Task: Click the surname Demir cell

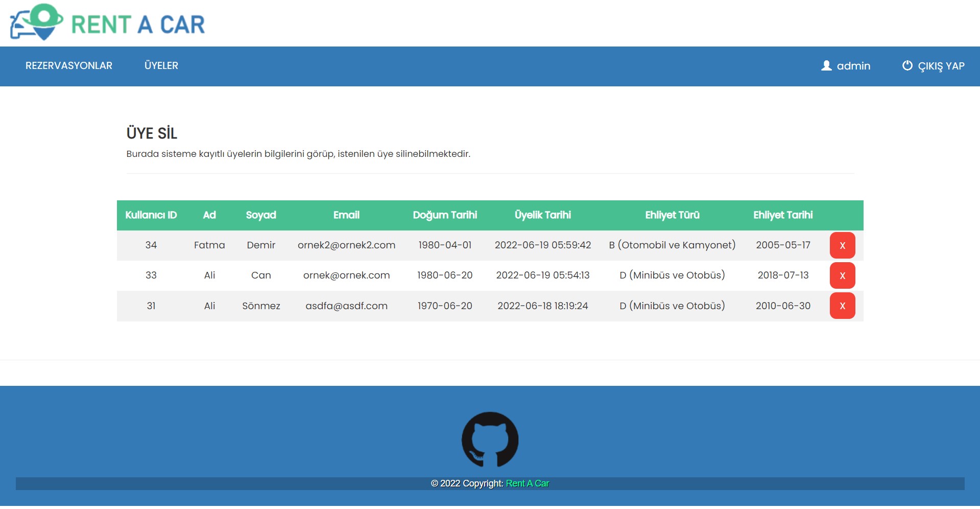Action: point(261,245)
